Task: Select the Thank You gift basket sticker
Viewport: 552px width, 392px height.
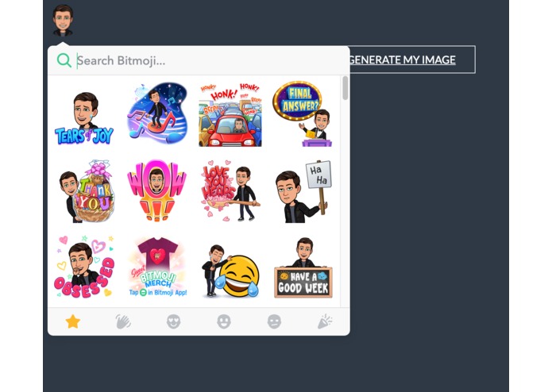Action: pyautogui.click(x=87, y=191)
